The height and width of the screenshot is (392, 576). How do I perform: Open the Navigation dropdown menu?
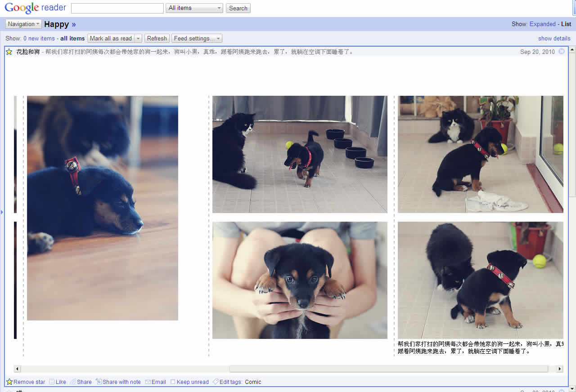pyautogui.click(x=23, y=24)
